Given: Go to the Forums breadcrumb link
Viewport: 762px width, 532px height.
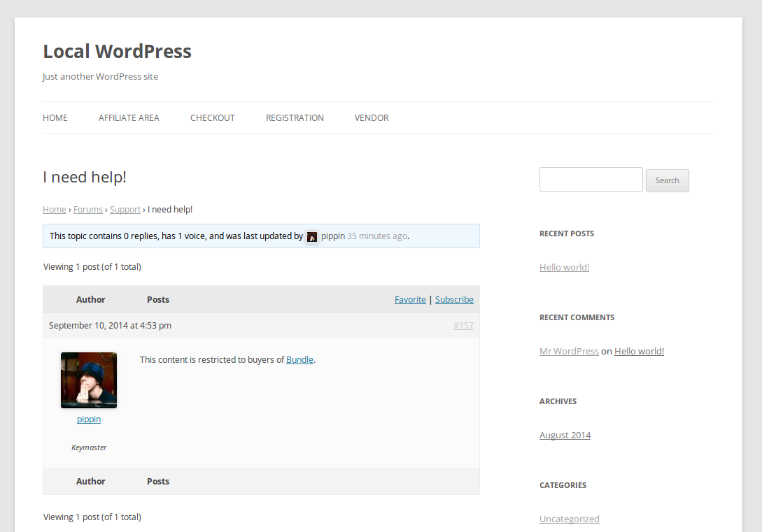Looking at the screenshot, I should 88,210.
